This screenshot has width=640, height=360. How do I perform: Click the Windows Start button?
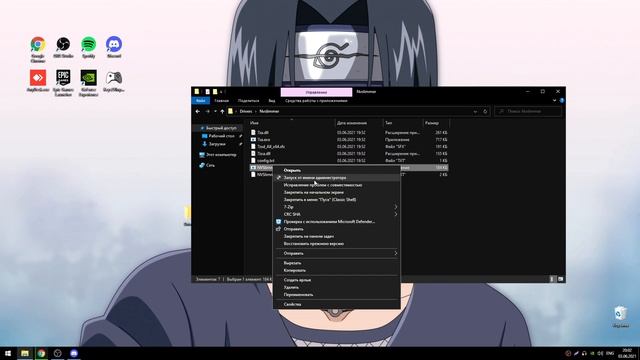point(8,353)
